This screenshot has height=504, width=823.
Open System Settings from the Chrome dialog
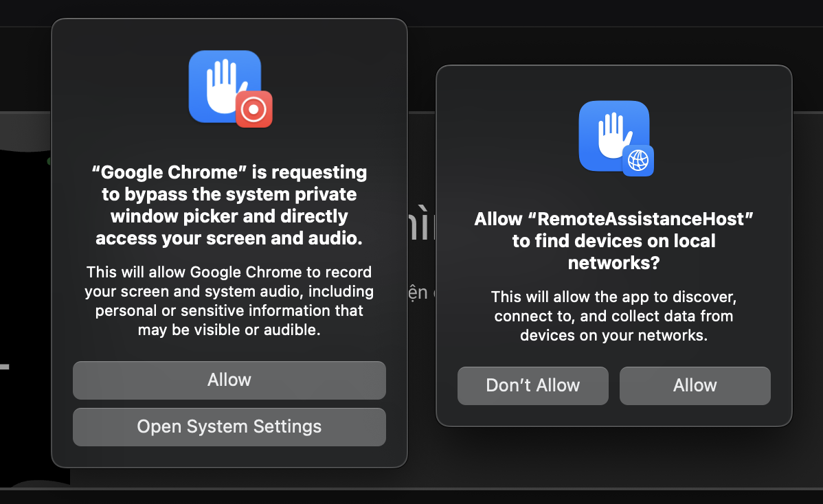229,427
